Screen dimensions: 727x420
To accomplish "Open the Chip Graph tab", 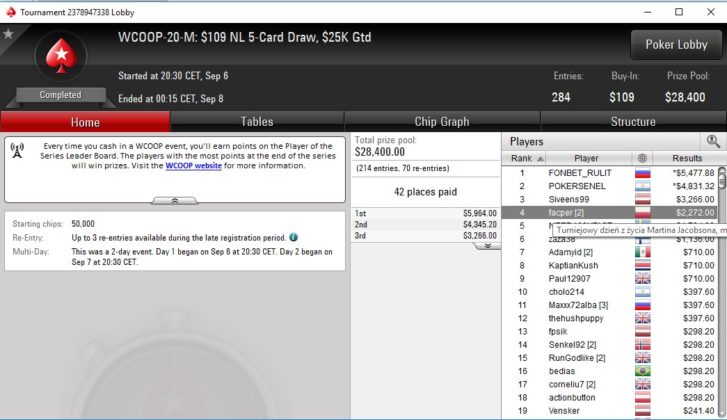I will tap(442, 122).
